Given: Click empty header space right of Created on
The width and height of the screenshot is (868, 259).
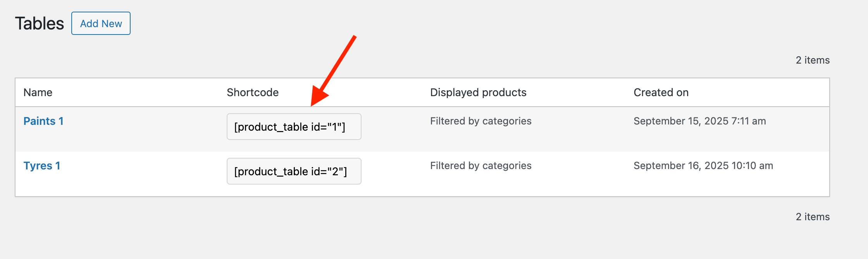Looking at the screenshot, I should pos(759,93).
